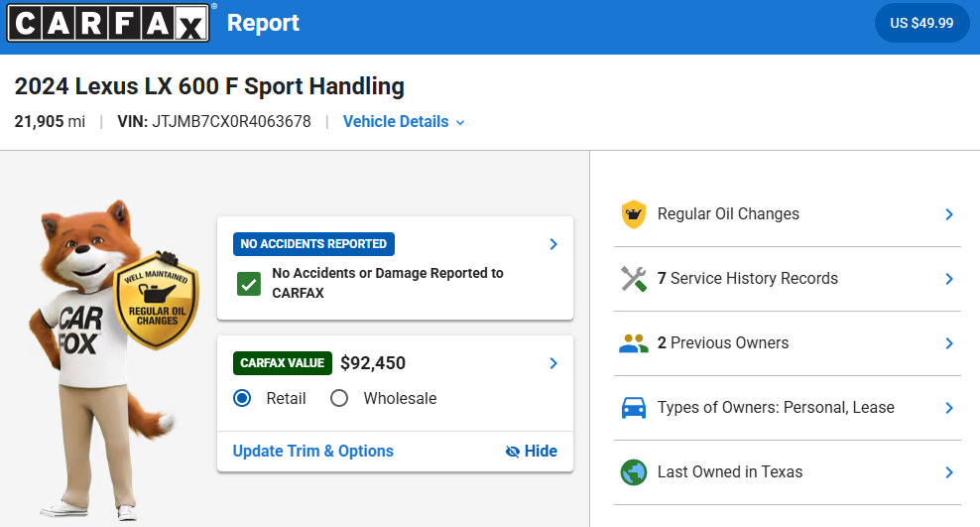Open Types of Owners: Personal, Lease row
This screenshot has height=527, width=980.
(x=788, y=408)
